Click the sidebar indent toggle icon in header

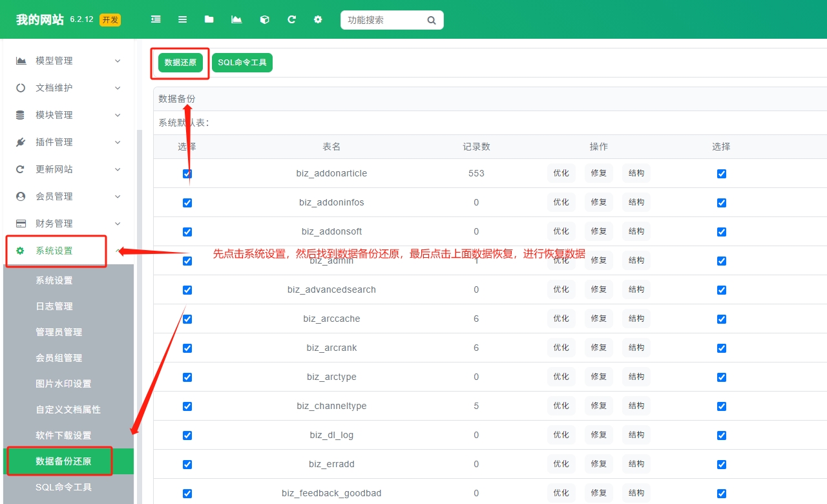pyautogui.click(x=156, y=19)
